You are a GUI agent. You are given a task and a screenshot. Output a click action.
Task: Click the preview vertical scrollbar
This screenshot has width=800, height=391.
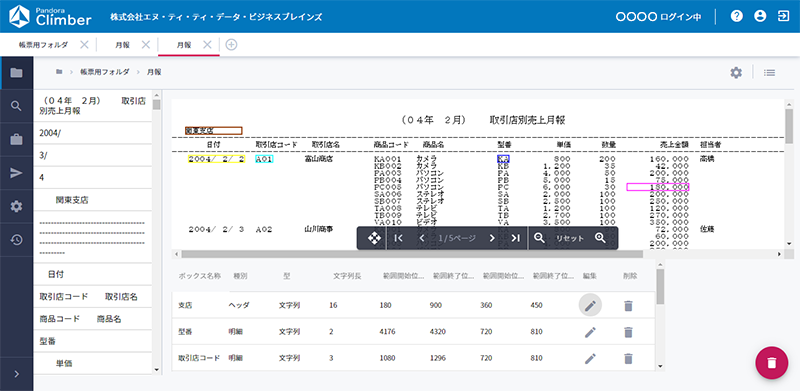tap(789, 126)
